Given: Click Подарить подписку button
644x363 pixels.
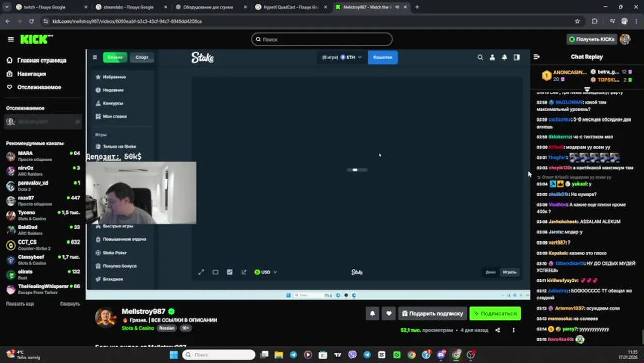Looking at the screenshot, I should point(432,313).
